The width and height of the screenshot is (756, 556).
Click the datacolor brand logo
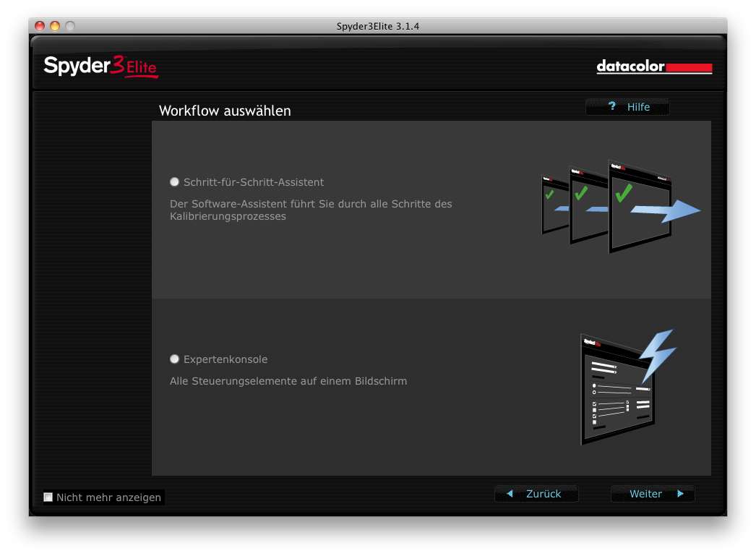[654, 67]
